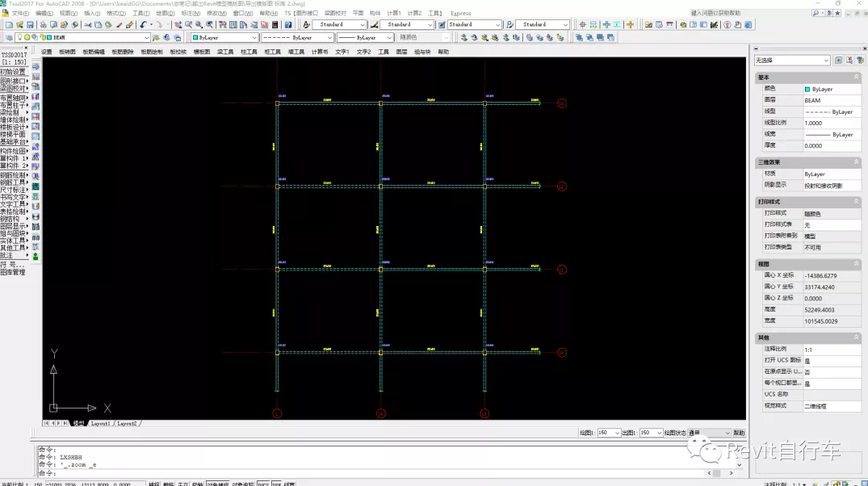868x486 pixels.
Task: Click the Quick Select icon in Properties panel
Action: [861, 61]
